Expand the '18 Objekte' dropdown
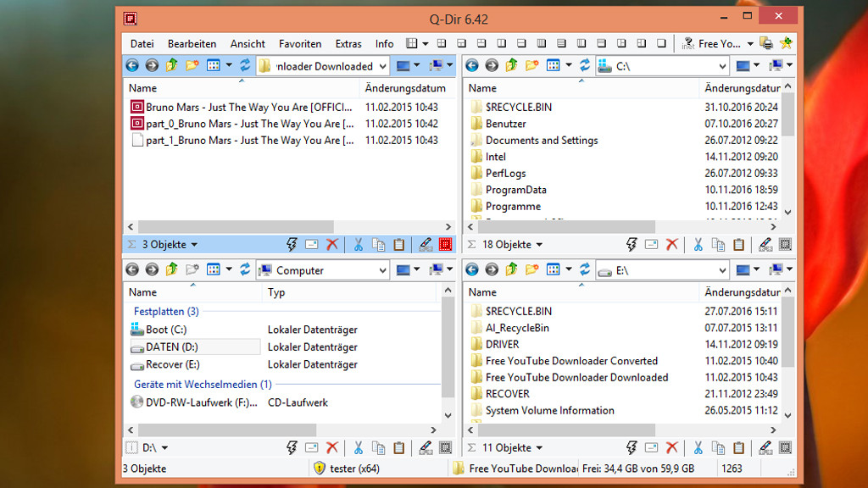Image resolution: width=868 pixels, height=488 pixels. click(538, 245)
